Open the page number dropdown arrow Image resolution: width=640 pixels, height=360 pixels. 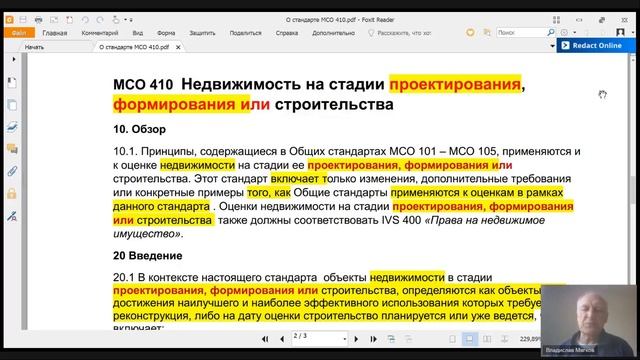pyautogui.click(x=344, y=339)
